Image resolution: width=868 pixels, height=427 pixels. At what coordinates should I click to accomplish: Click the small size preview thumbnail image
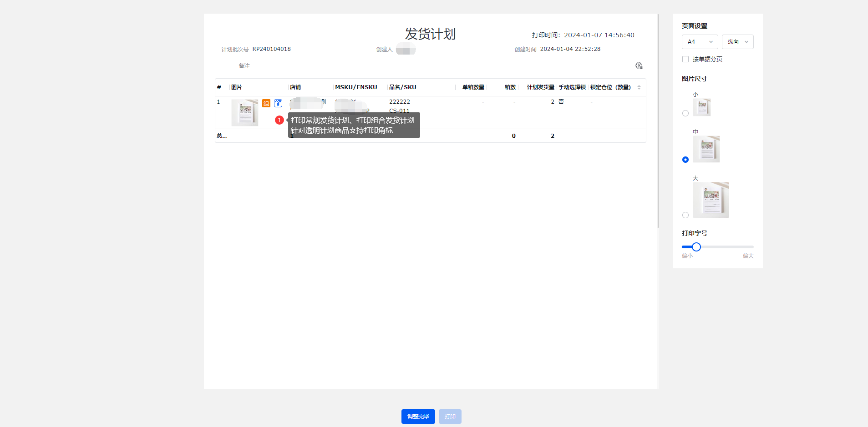(x=701, y=107)
